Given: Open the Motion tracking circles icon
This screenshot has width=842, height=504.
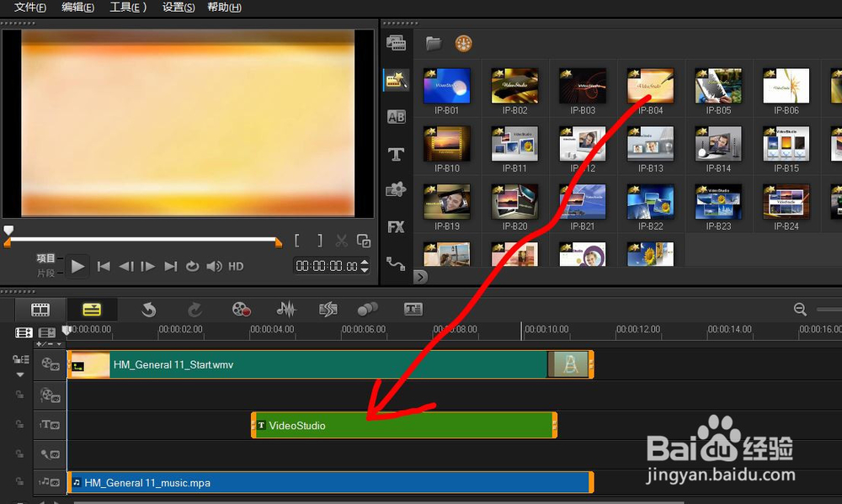Looking at the screenshot, I should [368, 309].
